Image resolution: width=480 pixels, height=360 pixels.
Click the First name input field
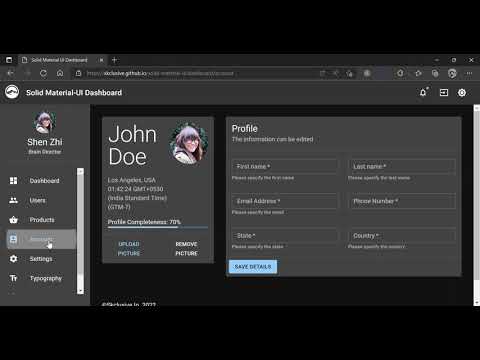point(285,166)
